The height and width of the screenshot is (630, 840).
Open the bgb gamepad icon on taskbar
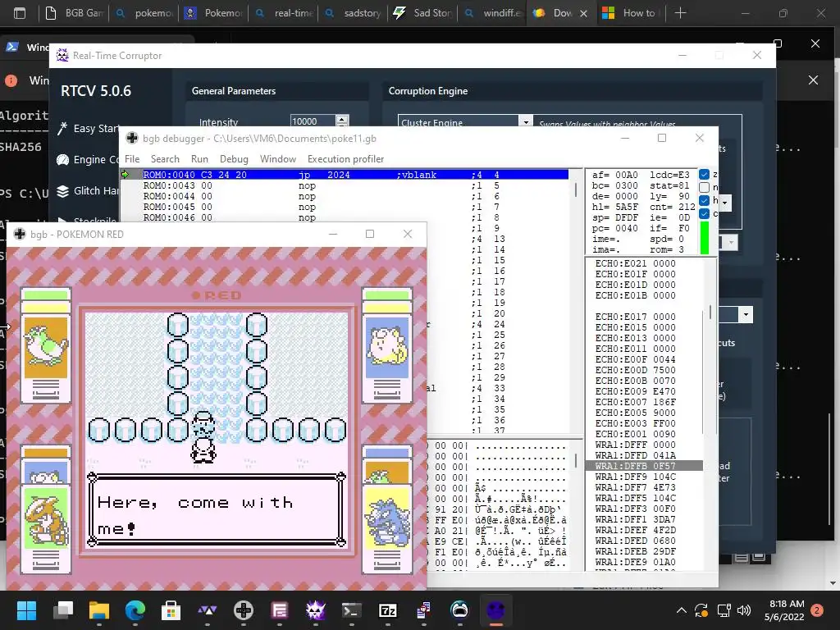(x=243, y=609)
